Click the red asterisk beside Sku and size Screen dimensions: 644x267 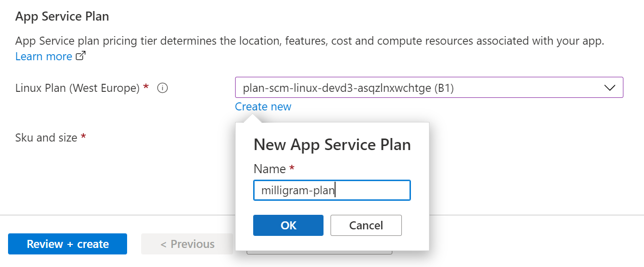tap(84, 137)
